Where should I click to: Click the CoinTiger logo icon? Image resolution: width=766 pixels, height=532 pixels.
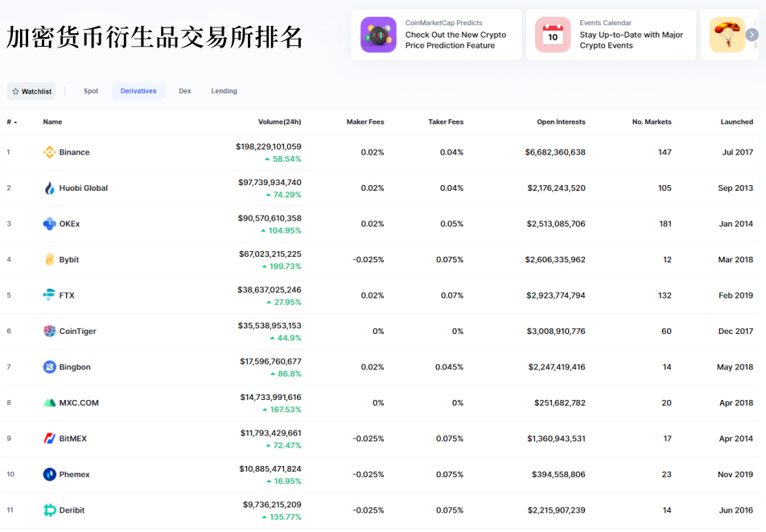49,331
